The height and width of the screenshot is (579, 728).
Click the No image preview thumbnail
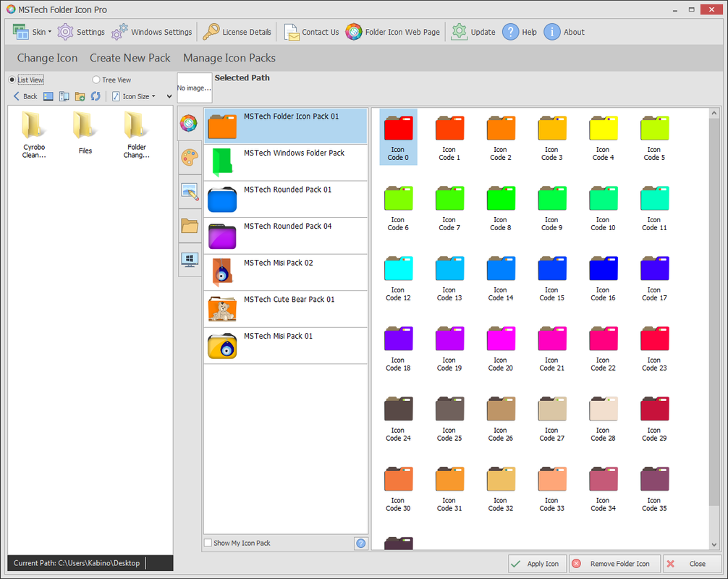pyautogui.click(x=195, y=88)
